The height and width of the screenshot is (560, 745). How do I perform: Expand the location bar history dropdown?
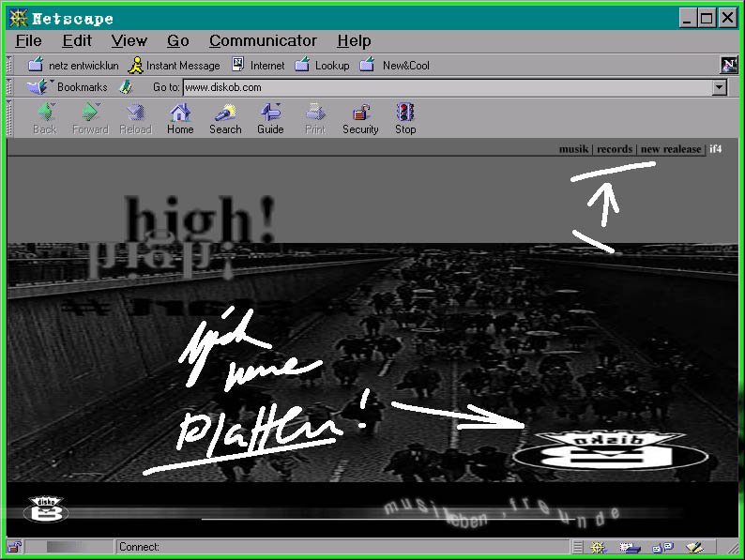[x=720, y=87]
